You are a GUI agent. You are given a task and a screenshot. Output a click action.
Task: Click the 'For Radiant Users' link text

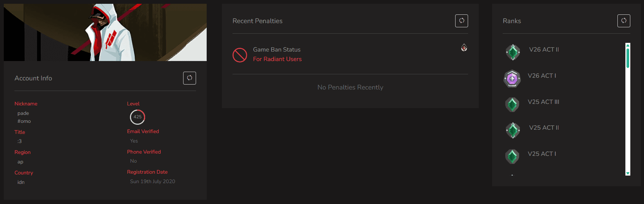point(277,59)
